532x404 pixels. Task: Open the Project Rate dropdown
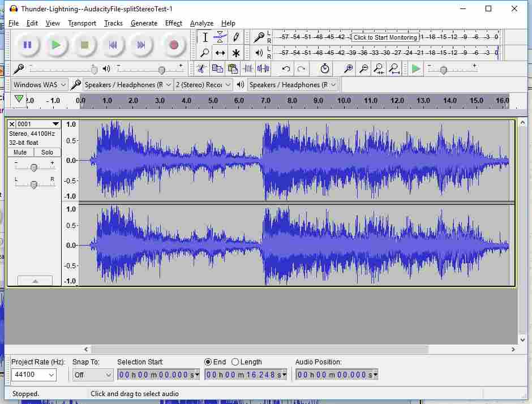[35, 375]
